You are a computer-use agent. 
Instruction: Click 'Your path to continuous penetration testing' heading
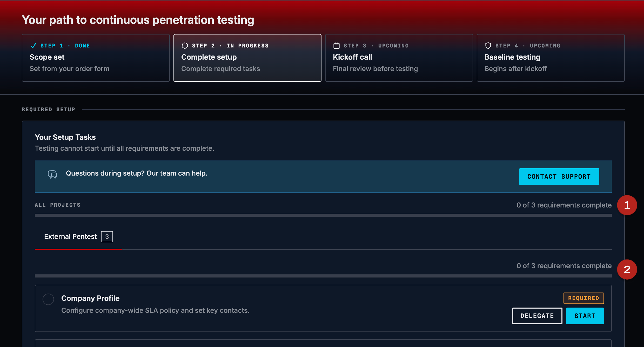tap(138, 20)
